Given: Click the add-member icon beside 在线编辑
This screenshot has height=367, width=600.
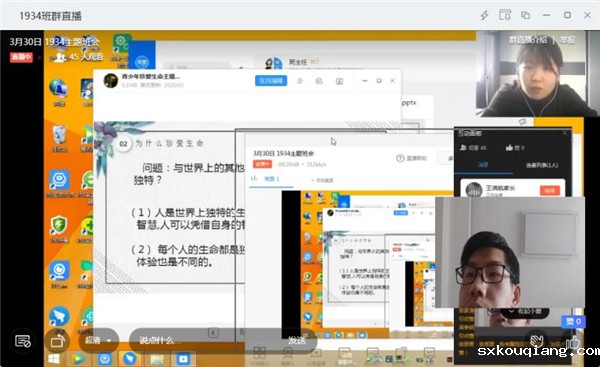Looking at the screenshot, I should tap(300, 81).
